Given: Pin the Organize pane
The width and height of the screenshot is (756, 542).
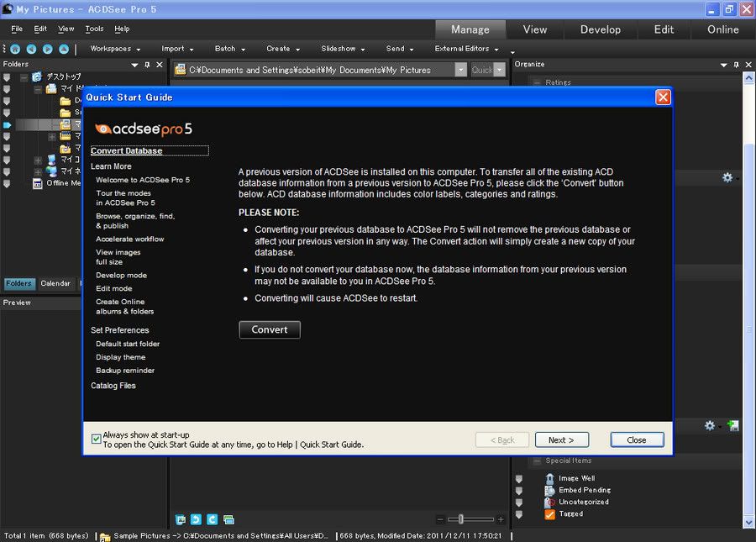Looking at the screenshot, I should click(736, 65).
